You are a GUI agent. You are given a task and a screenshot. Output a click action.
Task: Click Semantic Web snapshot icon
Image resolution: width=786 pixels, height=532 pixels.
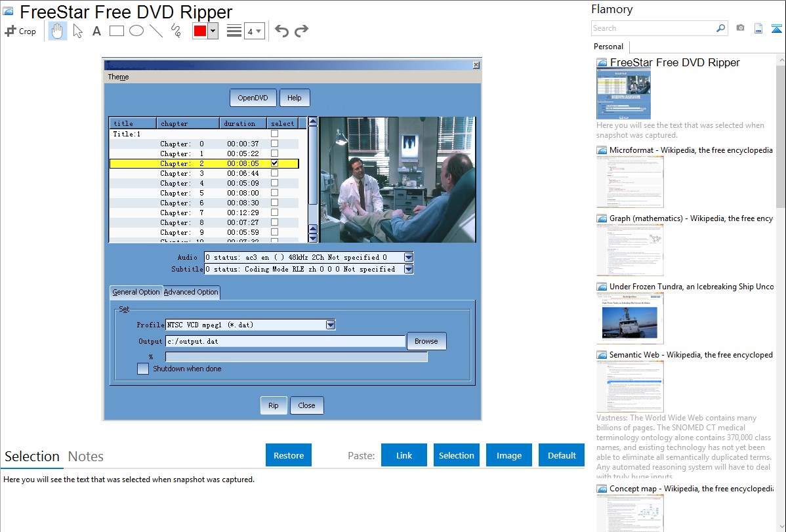pos(602,355)
